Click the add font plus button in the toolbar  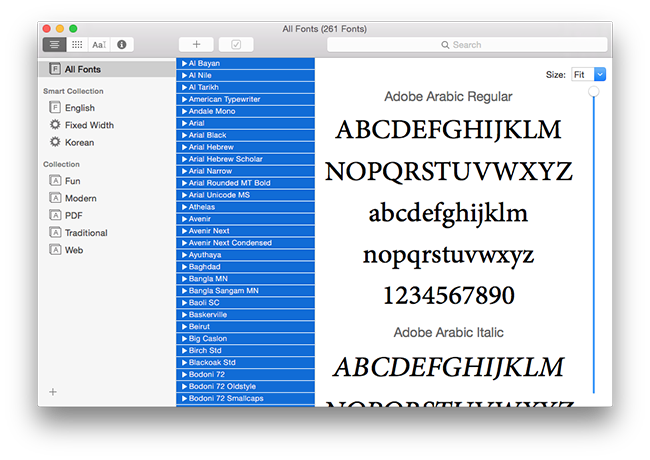[x=196, y=45]
